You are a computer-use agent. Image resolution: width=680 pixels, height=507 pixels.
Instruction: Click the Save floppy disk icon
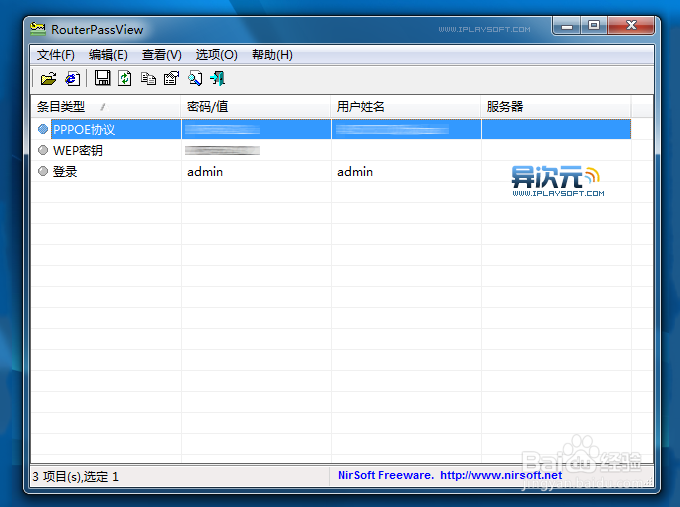click(102, 78)
